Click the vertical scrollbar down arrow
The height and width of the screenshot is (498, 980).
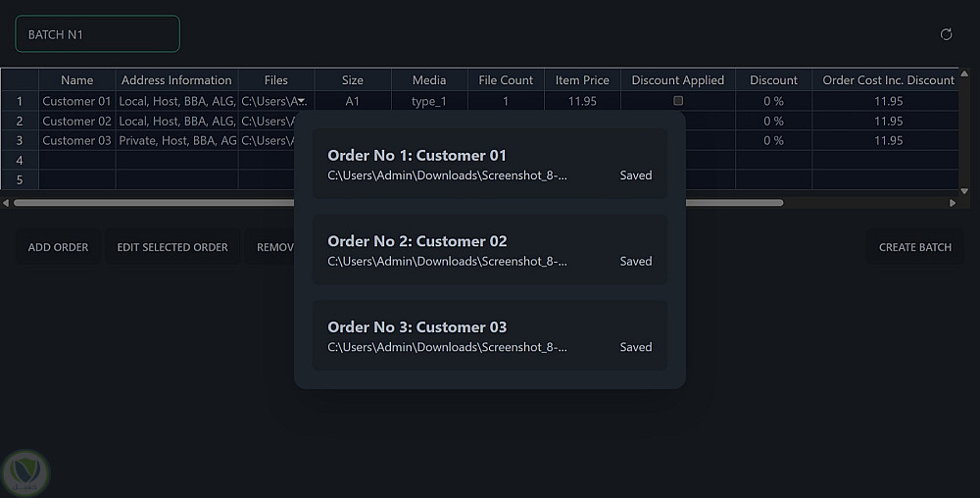964,191
